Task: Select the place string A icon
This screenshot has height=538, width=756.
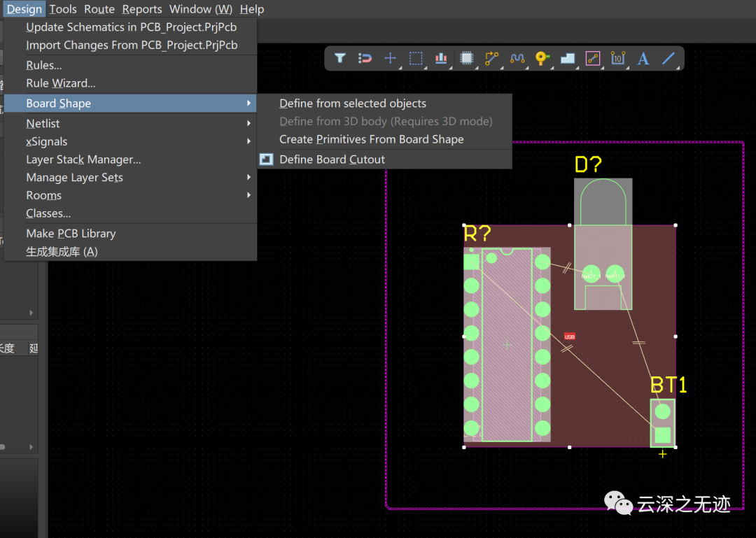Action: [643, 58]
